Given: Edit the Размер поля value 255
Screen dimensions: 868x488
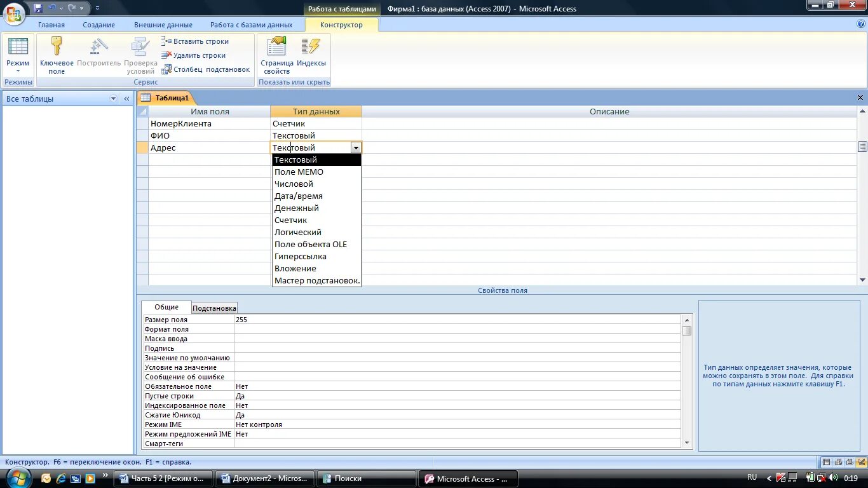Looking at the screenshot, I should tap(457, 320).
